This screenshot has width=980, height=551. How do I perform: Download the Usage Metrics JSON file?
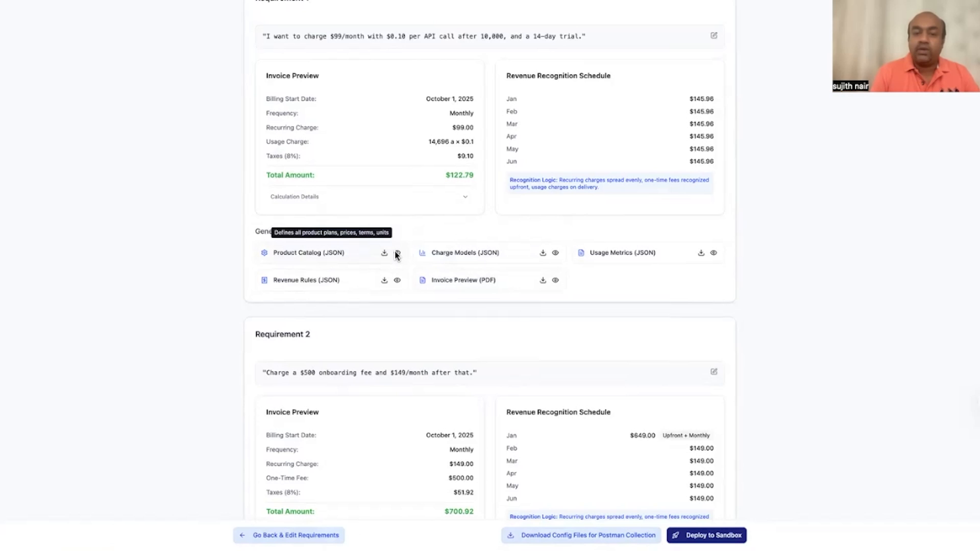coord(701,253)
